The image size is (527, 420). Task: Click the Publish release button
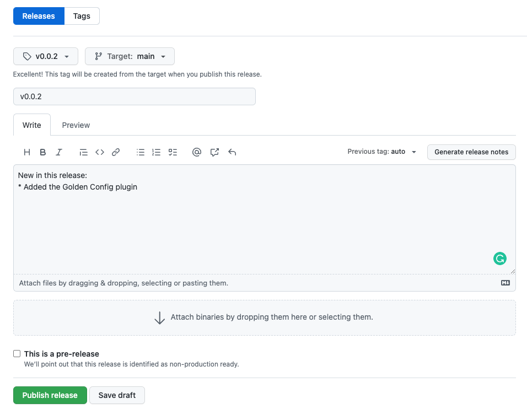pos(50,395)
